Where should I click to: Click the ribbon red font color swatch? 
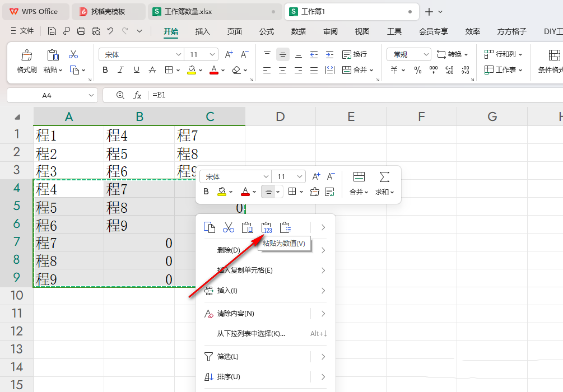[214, 70]
